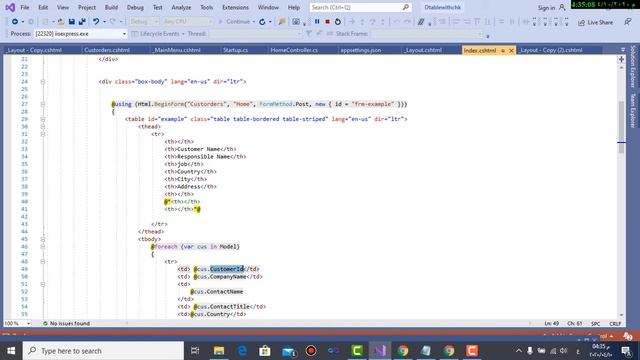
Task: Focus the Search (Ctrl+Q) box
Action: pos(360,7)
